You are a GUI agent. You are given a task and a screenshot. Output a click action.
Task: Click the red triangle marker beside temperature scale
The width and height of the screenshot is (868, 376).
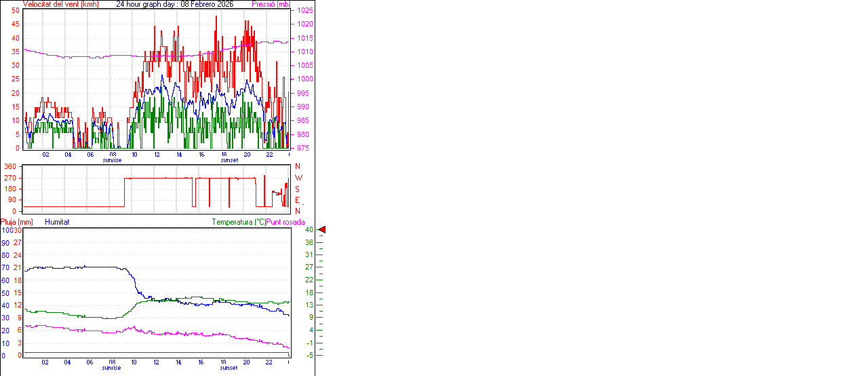(x=322, y=230)
